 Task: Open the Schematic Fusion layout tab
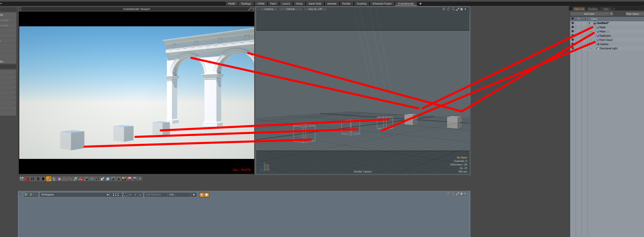coord(382,4)
